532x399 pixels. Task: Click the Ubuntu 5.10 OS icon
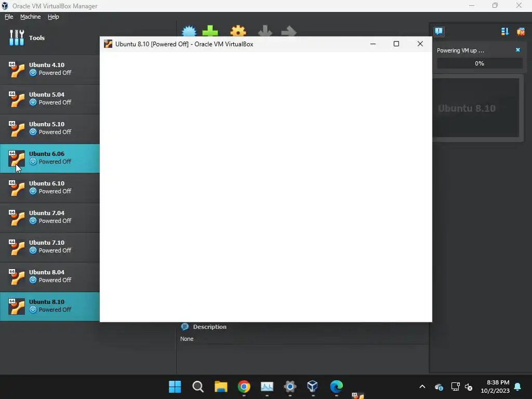click(x=17, y=129)
